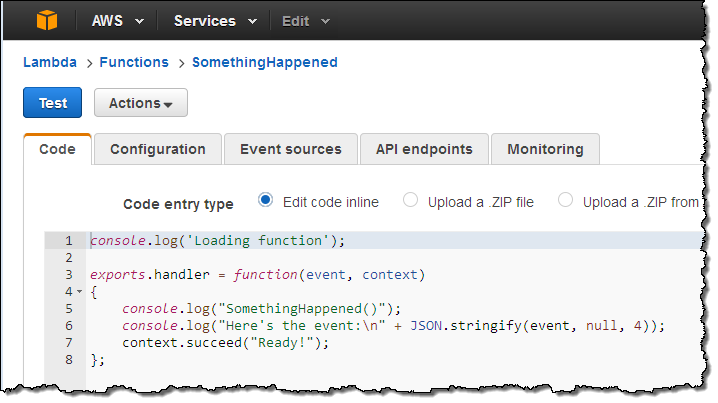Image resolution: width=718 pixels, height=403 pixels.
Task: Place cursor on context.succeed line in editor
Action: coord(225,343)
